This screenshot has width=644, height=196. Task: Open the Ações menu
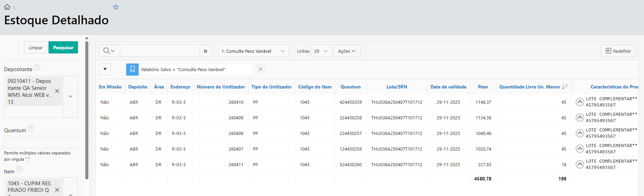[347, 51]
